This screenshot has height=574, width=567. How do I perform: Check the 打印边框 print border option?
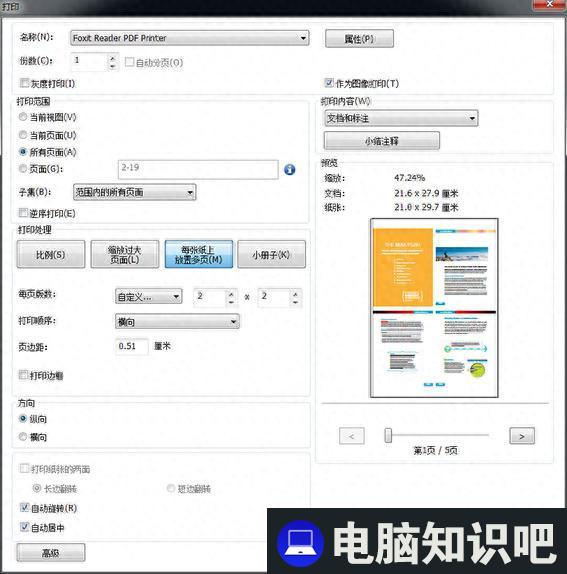pyautogui.click(x=23, y=375)
